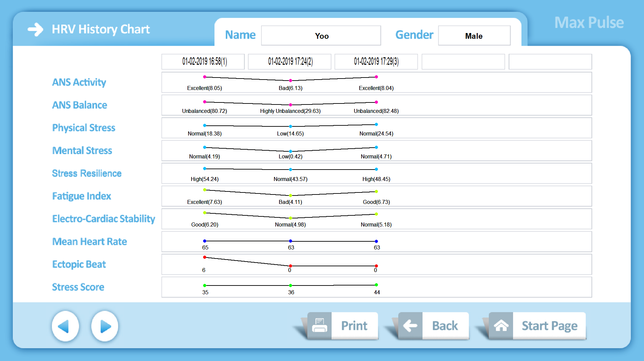Click the Name input field showing Yoo
644x361 pixels.
(321, 36)
